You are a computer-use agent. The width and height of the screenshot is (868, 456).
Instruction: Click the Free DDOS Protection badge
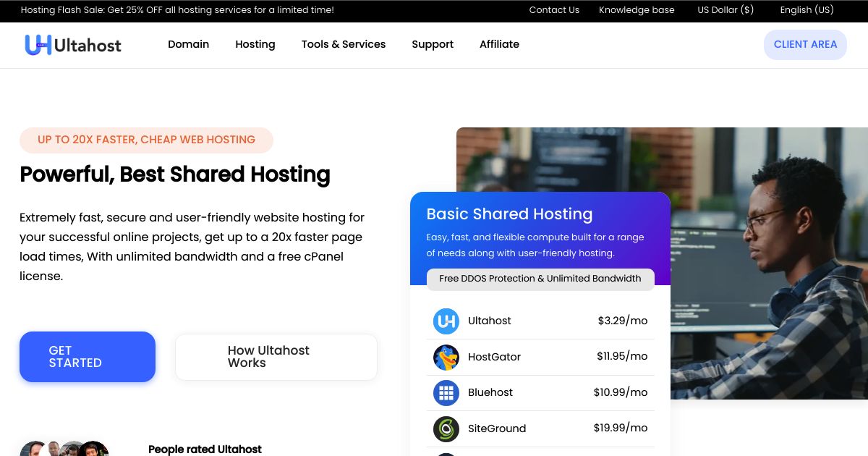[540, 279]
